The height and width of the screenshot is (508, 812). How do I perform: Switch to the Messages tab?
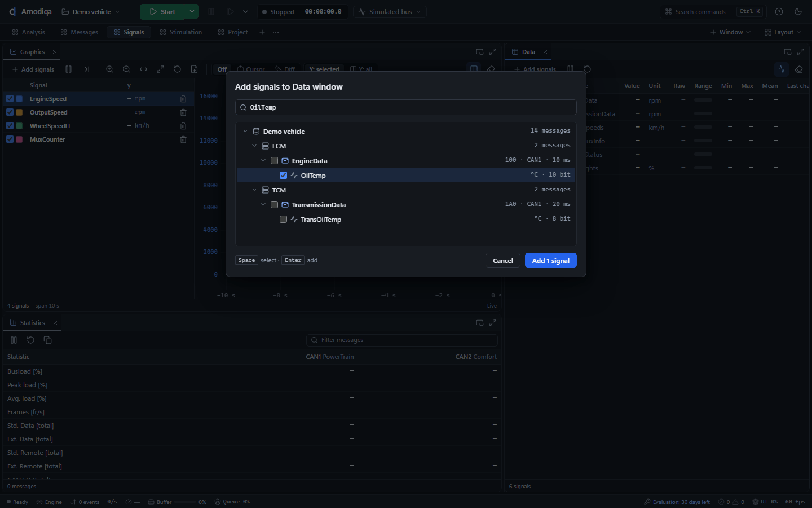coord(80,32)
